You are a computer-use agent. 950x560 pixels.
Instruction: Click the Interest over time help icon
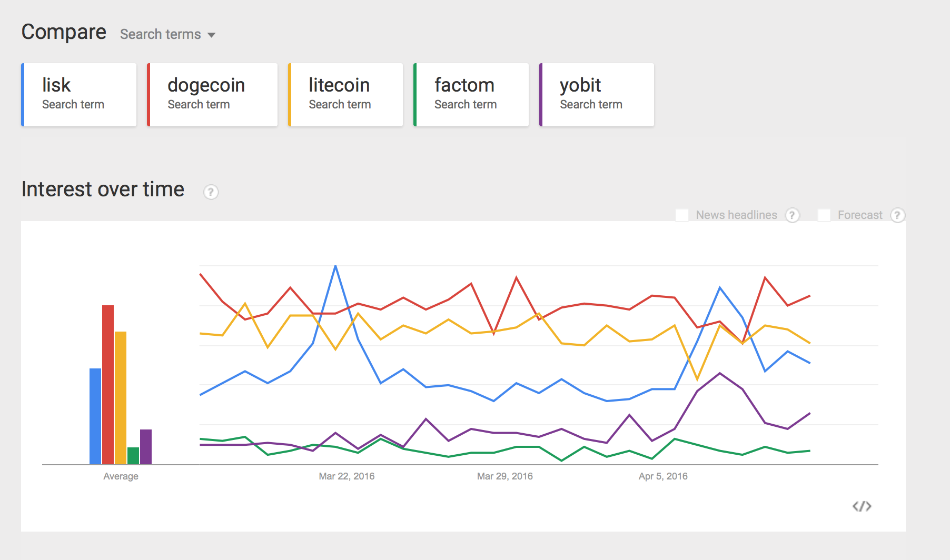pos(211,192)
